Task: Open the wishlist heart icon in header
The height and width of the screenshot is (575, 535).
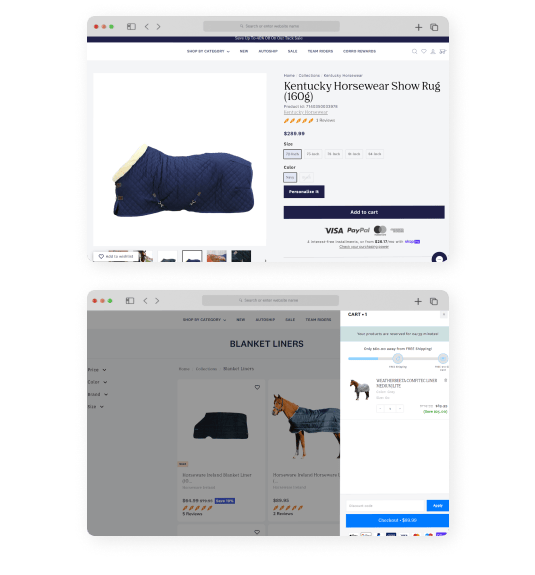Action: tap(424, 51)
